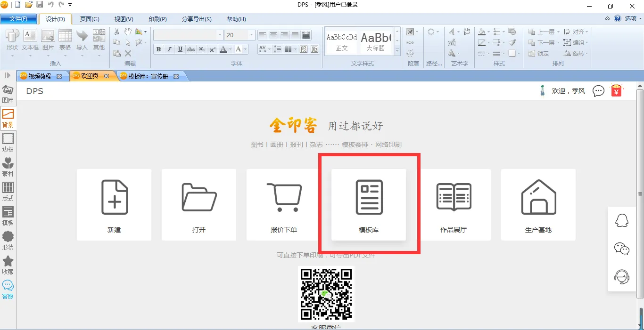Open the 模板库 template library tile

(x=369, y=204)
